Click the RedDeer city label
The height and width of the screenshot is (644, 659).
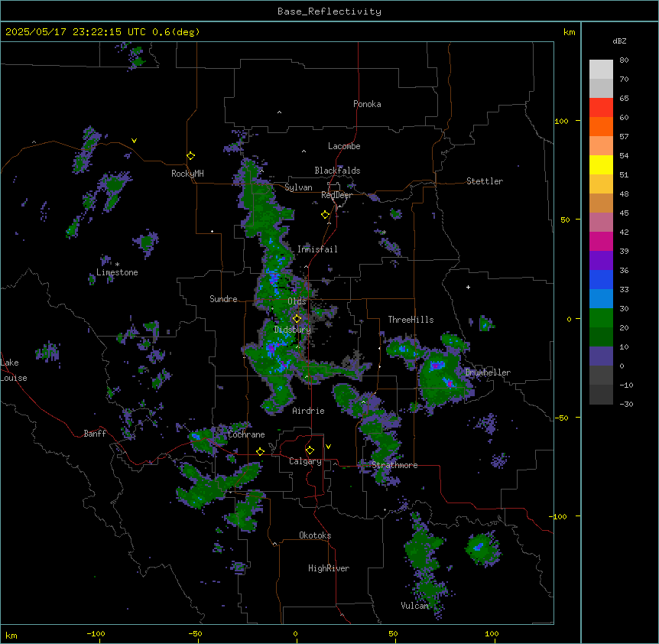(336, 195)
